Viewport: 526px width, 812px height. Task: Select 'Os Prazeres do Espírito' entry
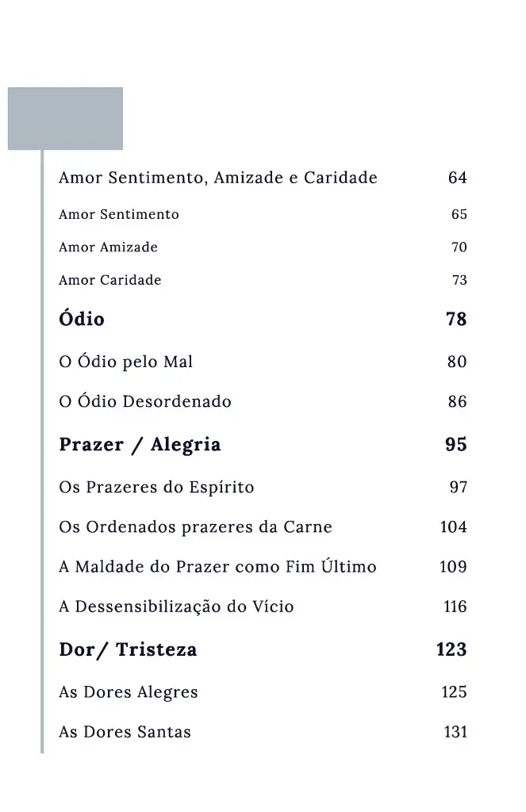[156, 488]
